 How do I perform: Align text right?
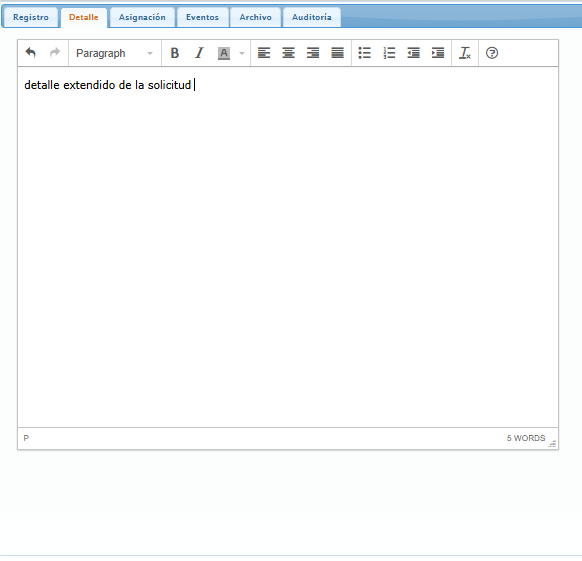click(x=313, y=53)
